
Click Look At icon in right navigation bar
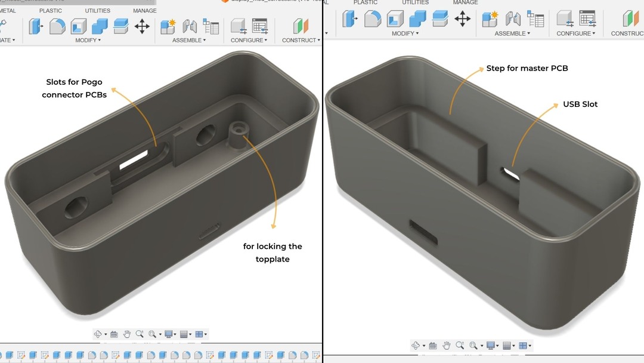pos(432,345)
